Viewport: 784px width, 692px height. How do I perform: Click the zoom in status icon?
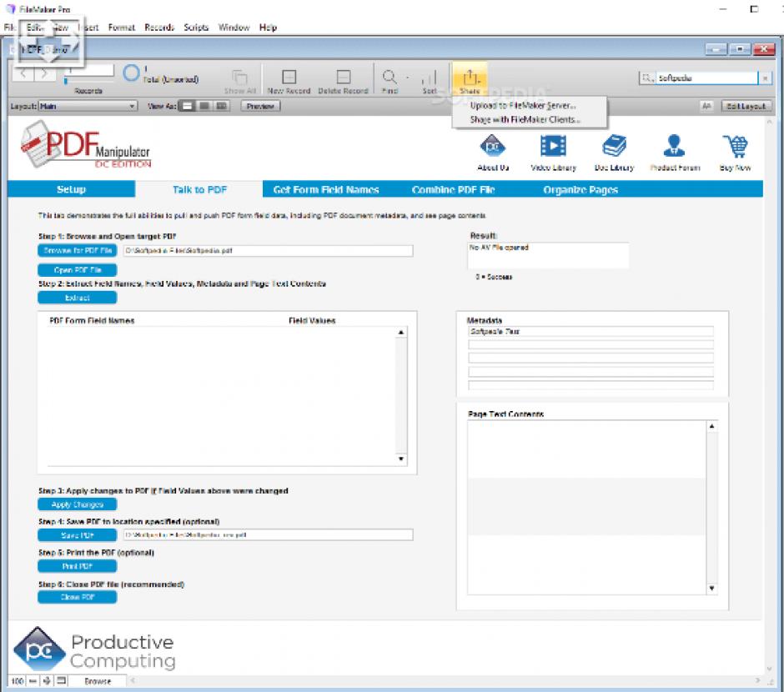[47, 680]
